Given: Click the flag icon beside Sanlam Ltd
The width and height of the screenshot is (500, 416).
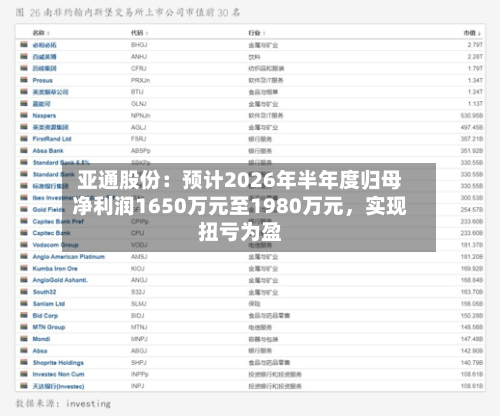Looking at the screenshot, I should tap(24, 303).
